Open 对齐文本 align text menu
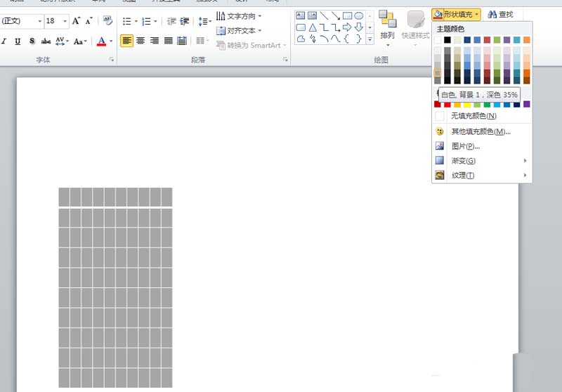562x392 pixels. tap(239, 31)
